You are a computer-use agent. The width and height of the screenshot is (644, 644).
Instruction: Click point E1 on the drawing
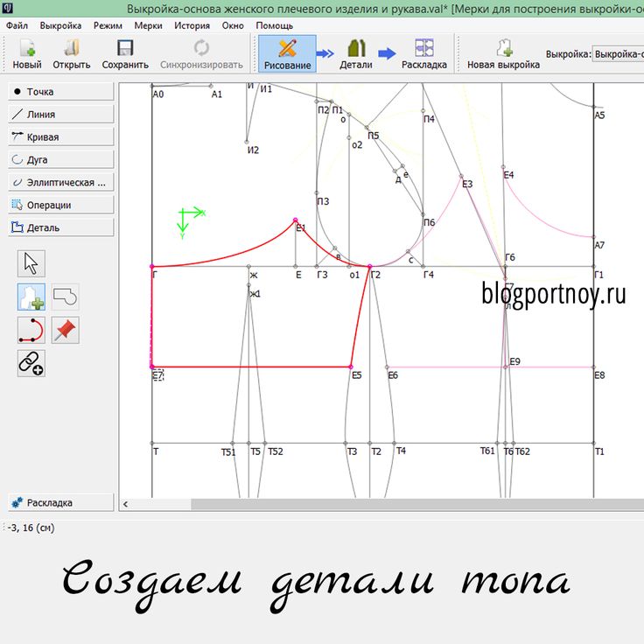[x=295, y=220]
